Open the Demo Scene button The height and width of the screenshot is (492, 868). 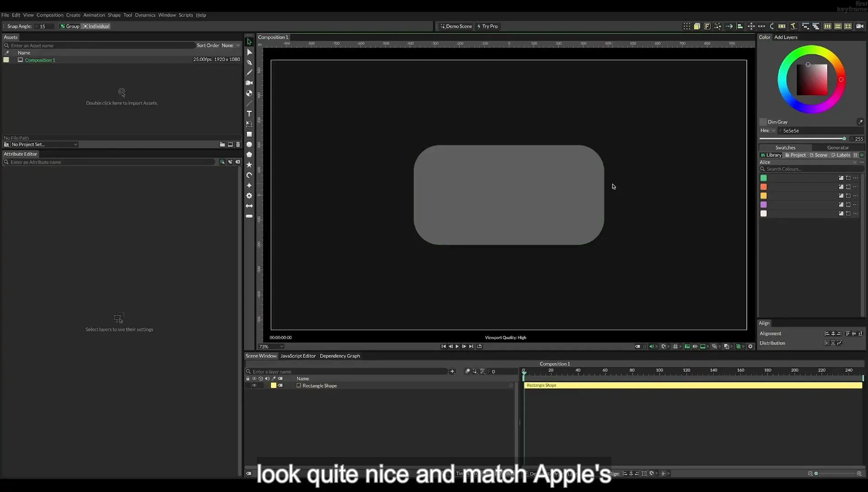click(456, 26)
